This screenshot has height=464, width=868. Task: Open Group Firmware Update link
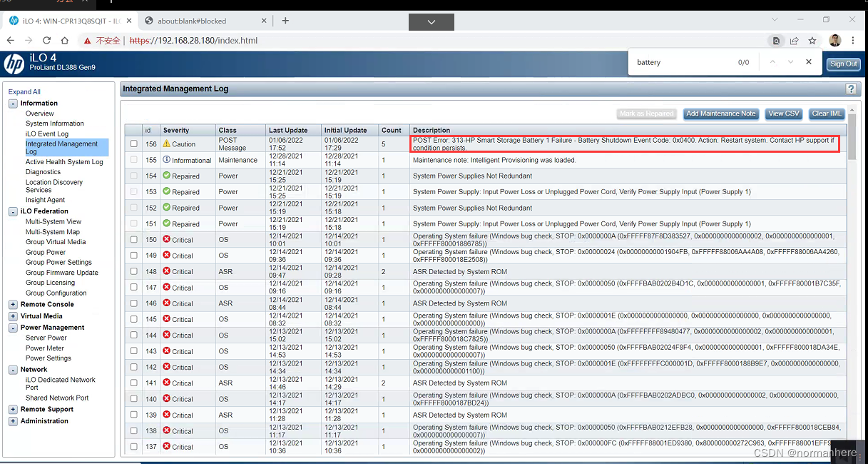click(62, 273)
